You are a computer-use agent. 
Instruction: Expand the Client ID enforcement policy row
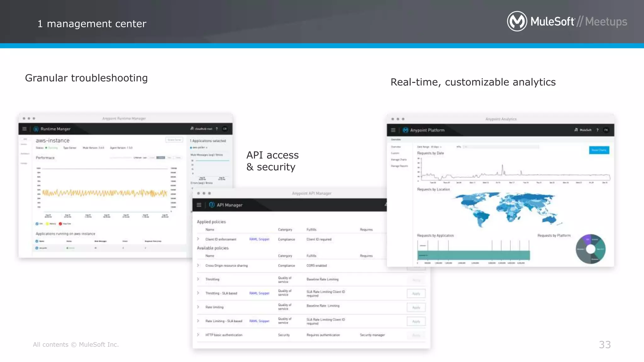[x=198, y=239]
